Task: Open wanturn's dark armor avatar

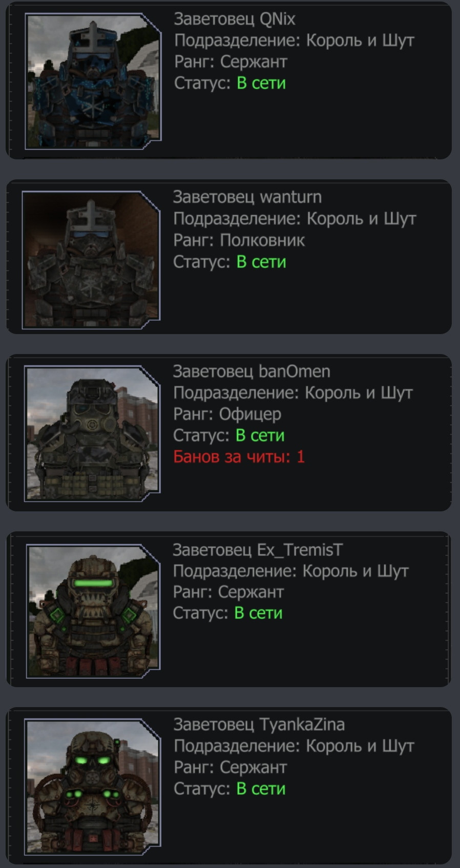Action: click(91, 260)
